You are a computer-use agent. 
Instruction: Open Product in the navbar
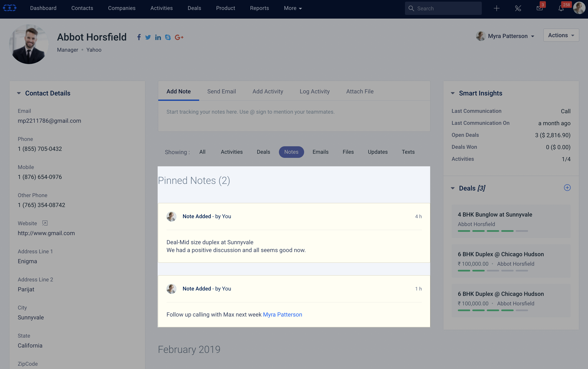point(225,8)
